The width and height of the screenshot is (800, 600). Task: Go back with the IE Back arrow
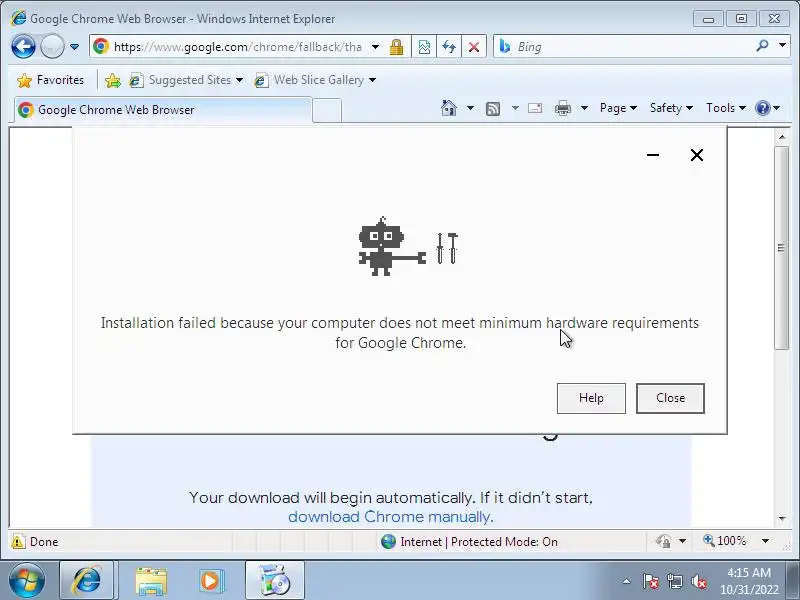point(23,47)
